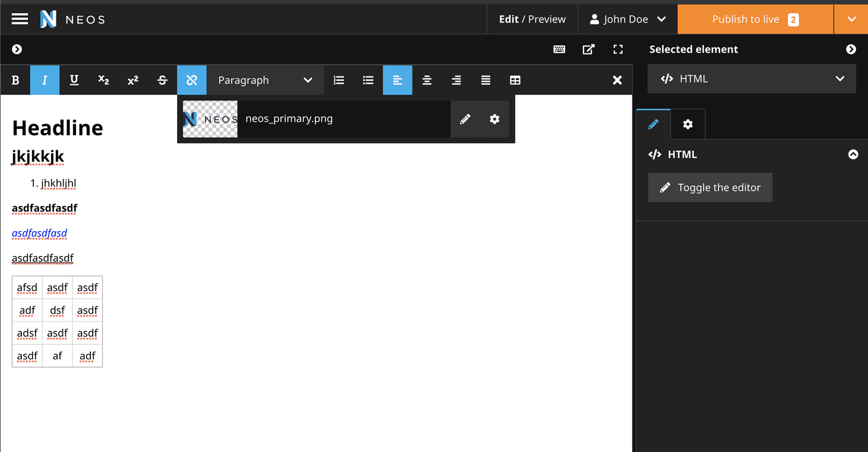The image size is (868, 452).
Task: Insert an ordered numbered list
Action: coord(339,80)
